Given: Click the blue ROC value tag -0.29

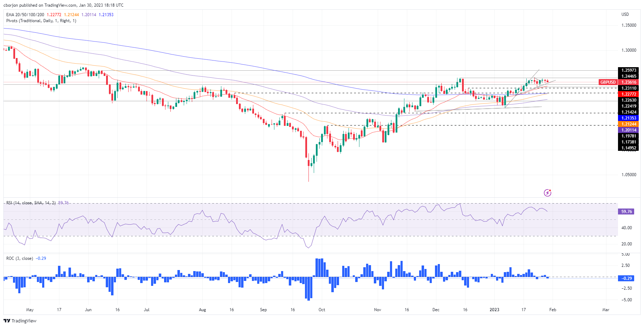Looking at the screenshot, I should tap(626, 278).
